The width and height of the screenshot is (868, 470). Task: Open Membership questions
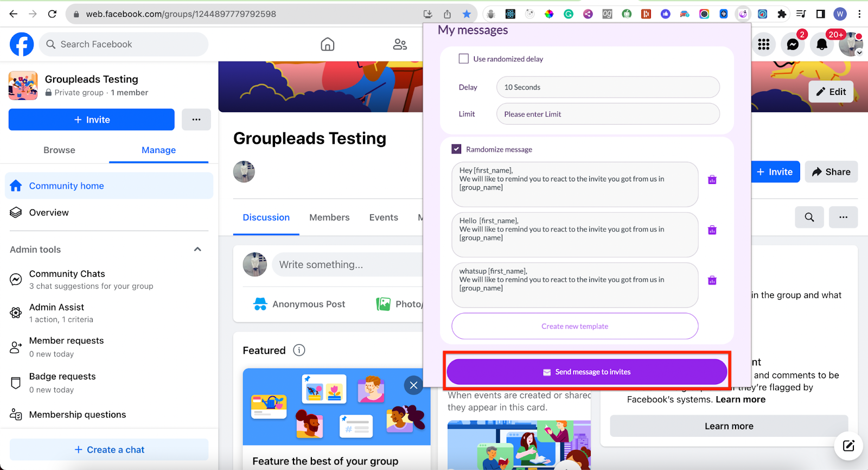[109, 415]
